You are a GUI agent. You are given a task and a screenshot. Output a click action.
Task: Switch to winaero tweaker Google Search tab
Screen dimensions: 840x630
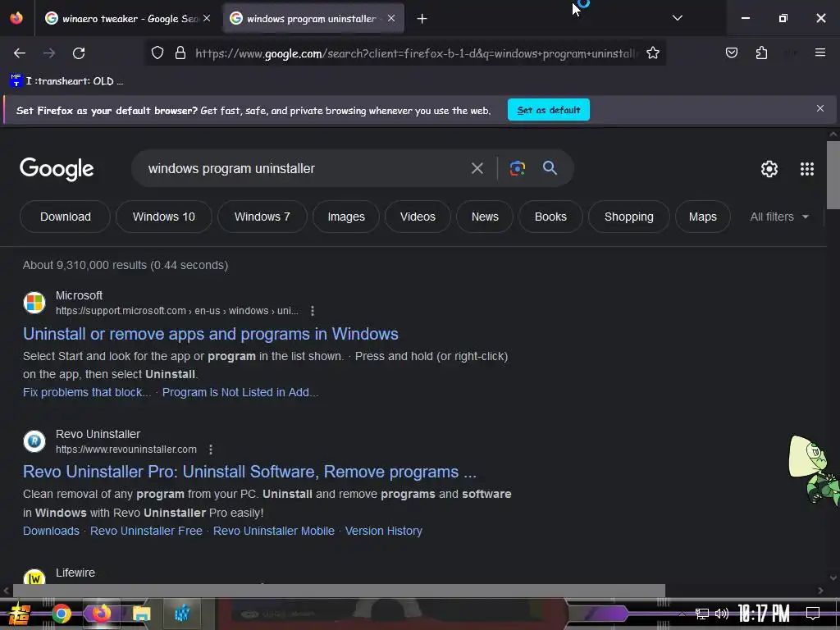pos(127,19)
